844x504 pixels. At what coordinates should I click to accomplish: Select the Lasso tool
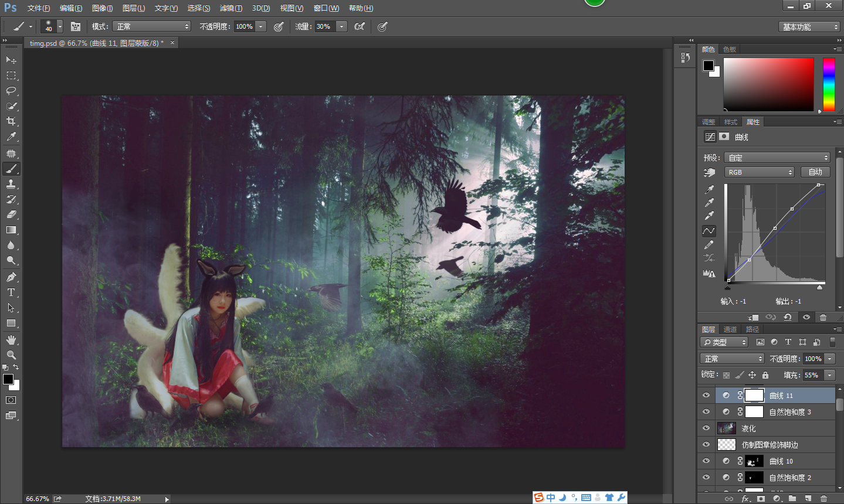tap(11, 91)
